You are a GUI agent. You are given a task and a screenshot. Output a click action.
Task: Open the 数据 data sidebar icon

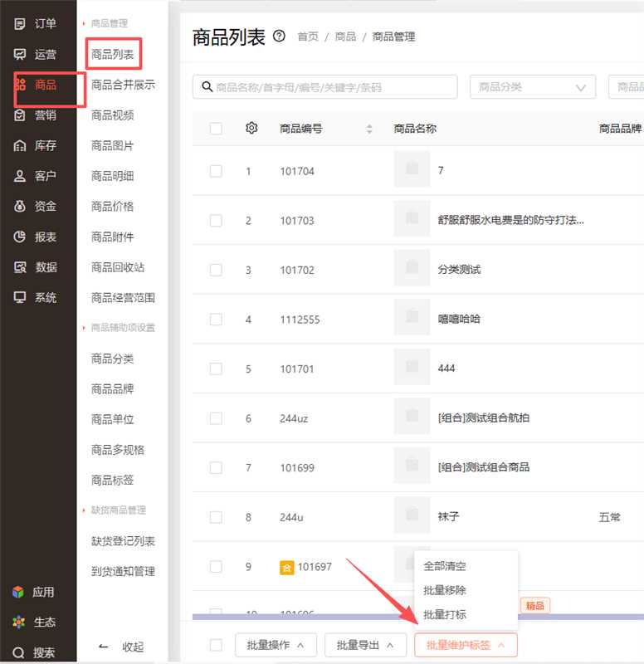[x=19, y=266]
